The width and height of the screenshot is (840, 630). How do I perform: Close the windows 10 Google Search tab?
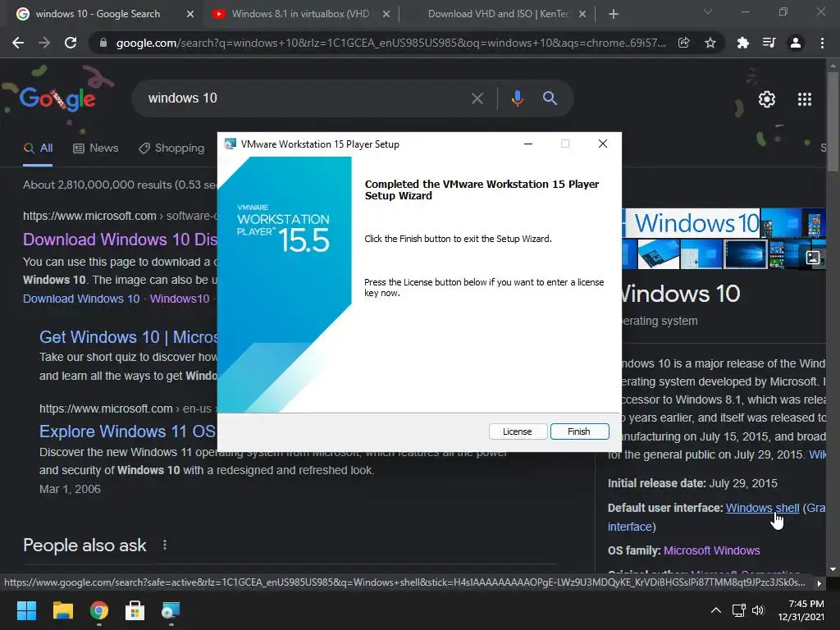point(190,15)
